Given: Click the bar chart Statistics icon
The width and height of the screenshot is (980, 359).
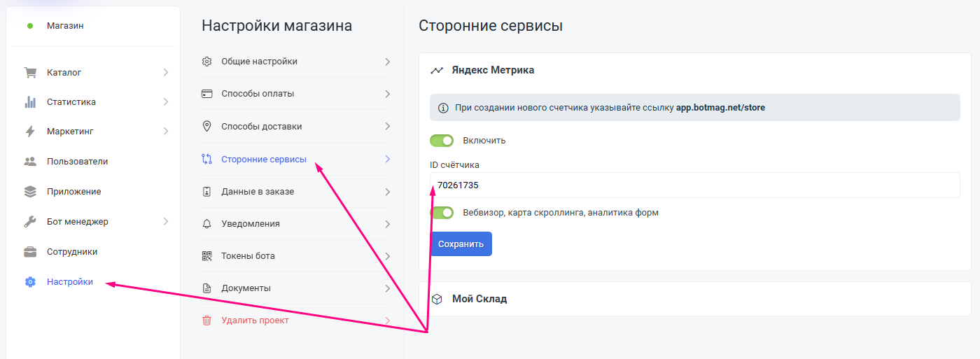Looking at the screenshot, I should 30,102.
